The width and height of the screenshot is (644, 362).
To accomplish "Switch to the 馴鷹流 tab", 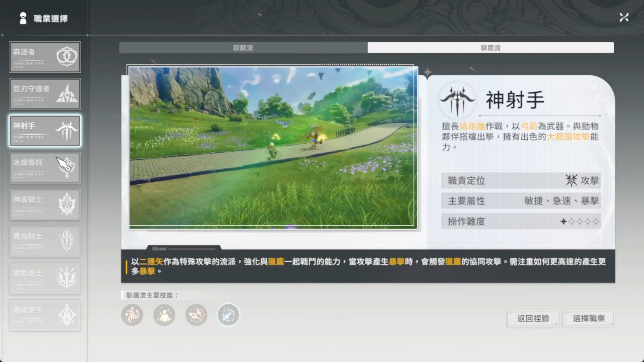I will click(x=491, y=48).
